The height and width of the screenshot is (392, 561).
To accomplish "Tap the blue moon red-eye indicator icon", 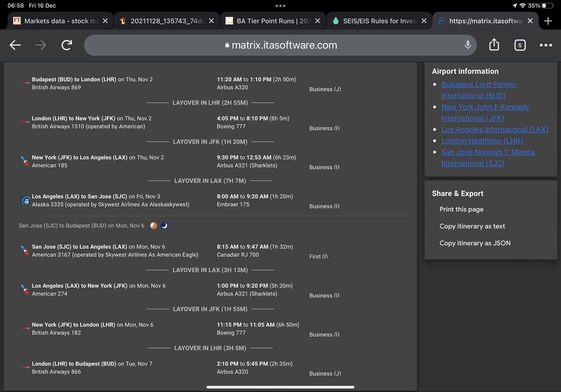I will click(x=164, y=226).
